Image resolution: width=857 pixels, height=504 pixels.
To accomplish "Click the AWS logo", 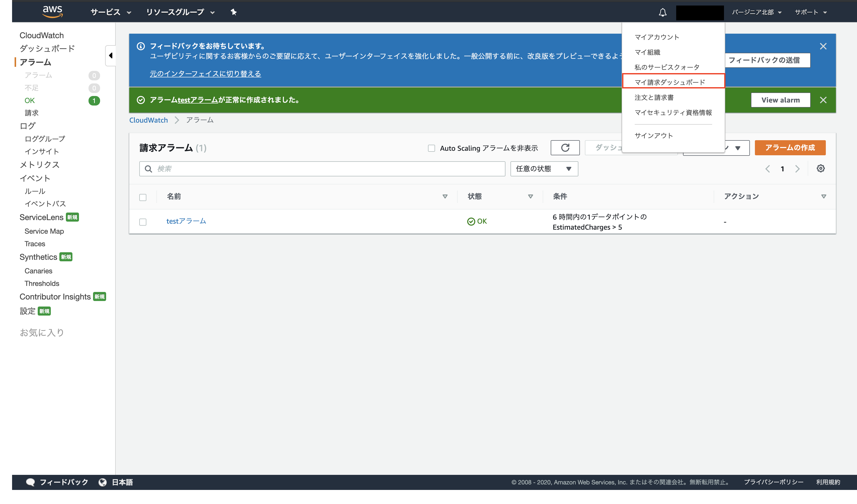I will point(52,12).
